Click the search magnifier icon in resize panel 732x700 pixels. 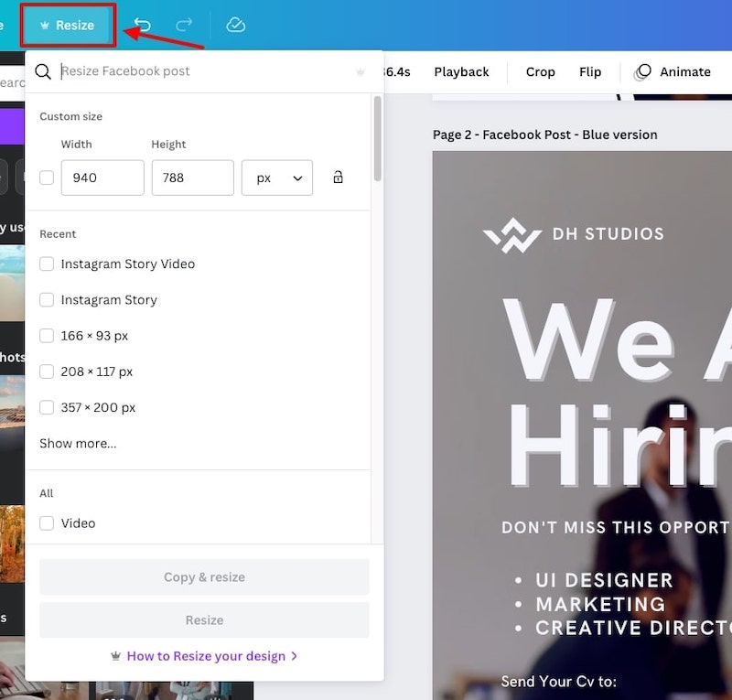pos(43,71)
